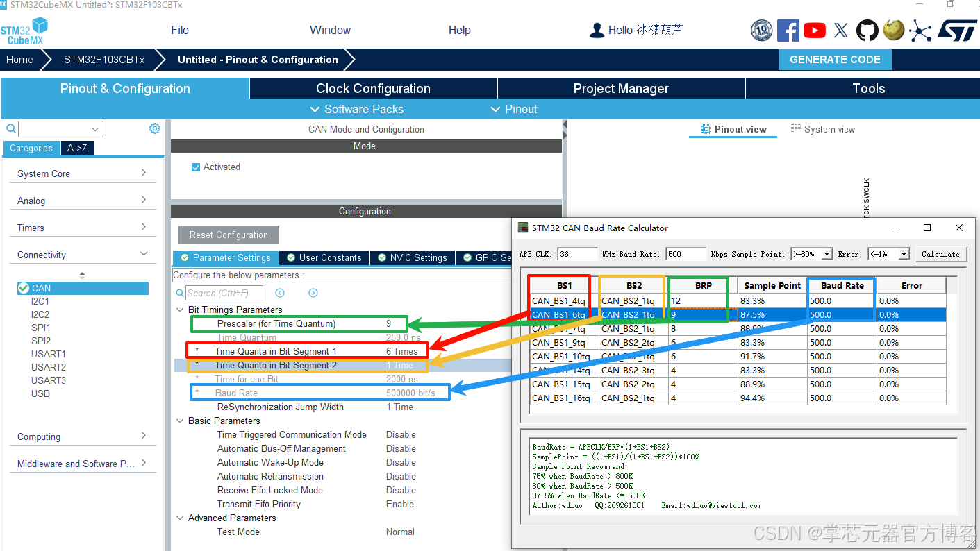Open the Facebook icon link
Viewport: 980px width, 551px height.
point(788,30)
